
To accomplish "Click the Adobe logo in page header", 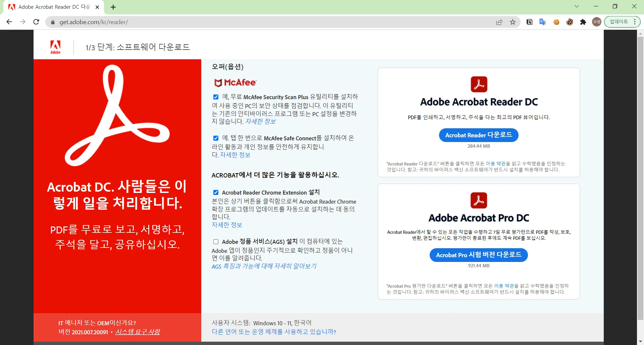I will (x=55, y=47).
